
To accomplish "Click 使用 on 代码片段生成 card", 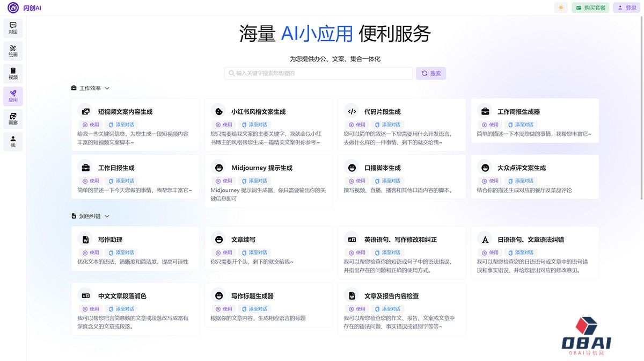I will click(356, 125).
